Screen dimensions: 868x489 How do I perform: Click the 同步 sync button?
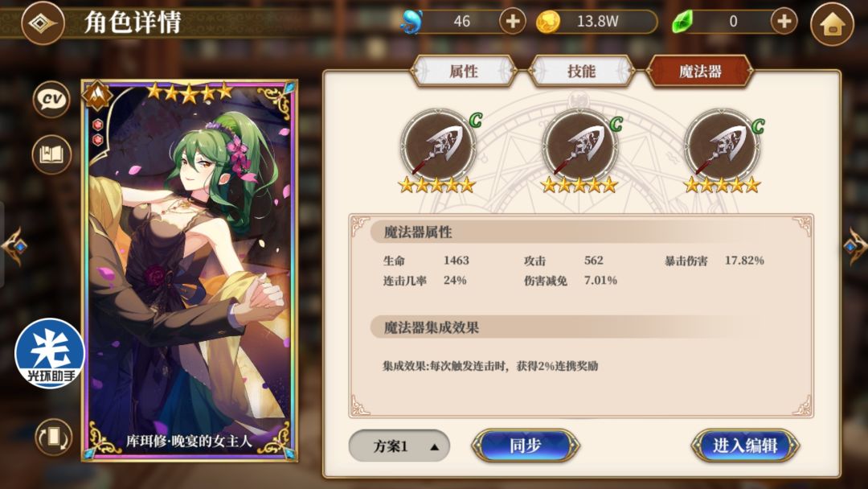(526, 446)
